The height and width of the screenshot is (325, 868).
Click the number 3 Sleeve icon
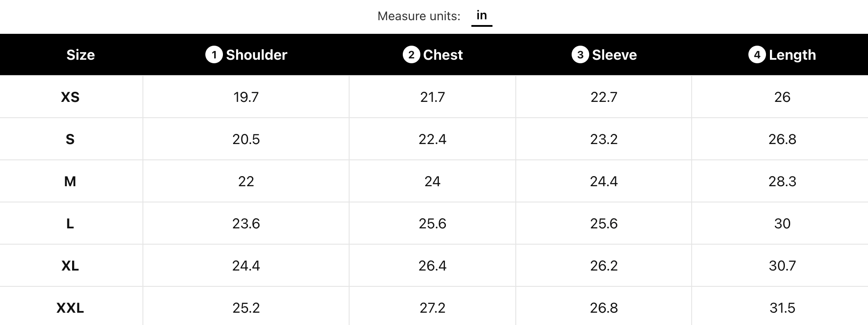click(x=580, y=55)
